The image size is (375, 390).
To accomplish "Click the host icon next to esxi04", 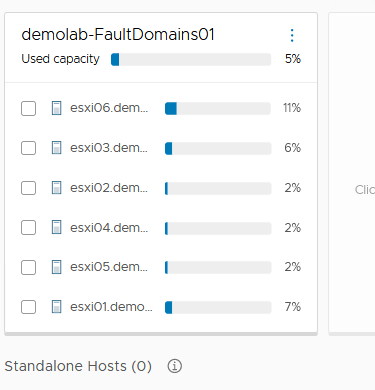I will pos(56,227).
